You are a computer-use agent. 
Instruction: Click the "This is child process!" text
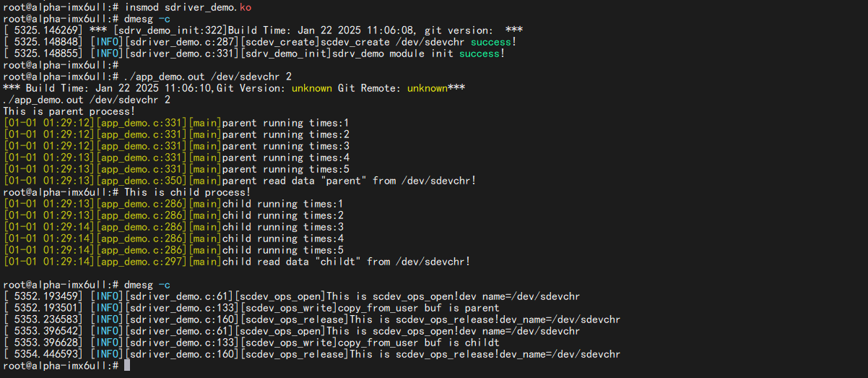point(188,192)
